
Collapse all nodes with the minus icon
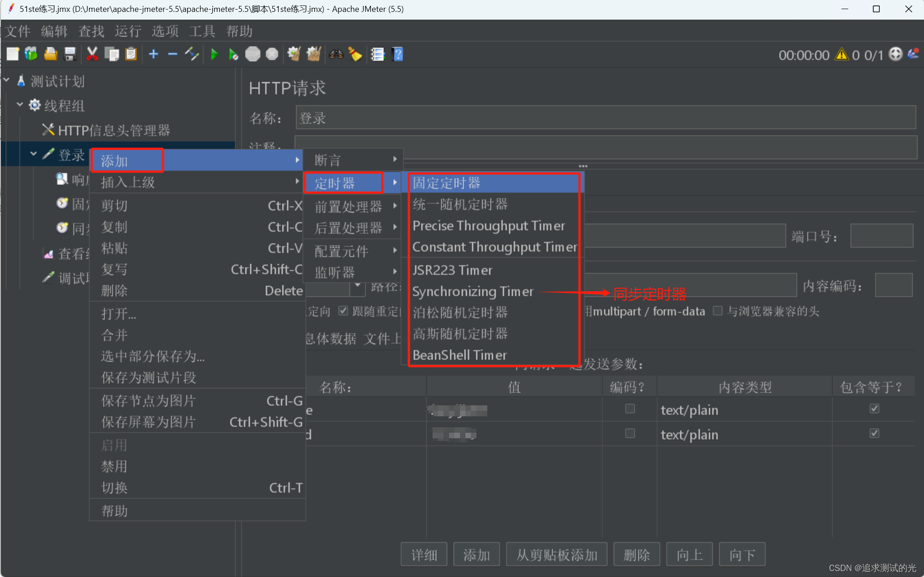pyautogui.click(x=172, y=54)
